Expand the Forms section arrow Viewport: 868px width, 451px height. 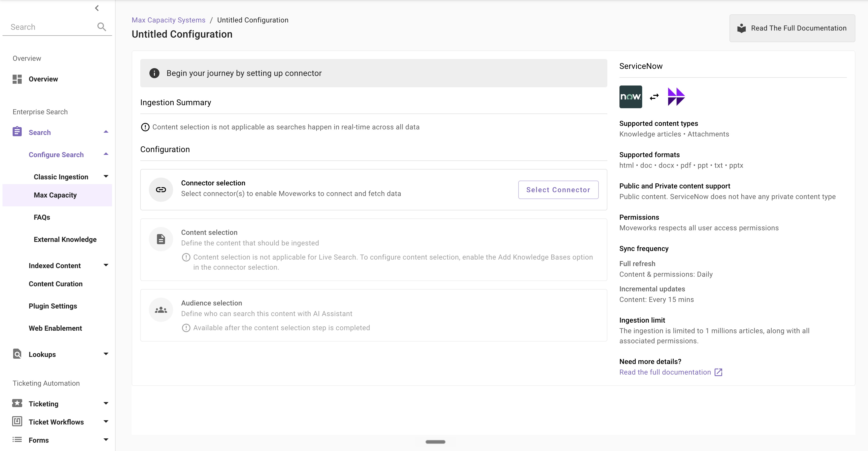tap(106, 440)
